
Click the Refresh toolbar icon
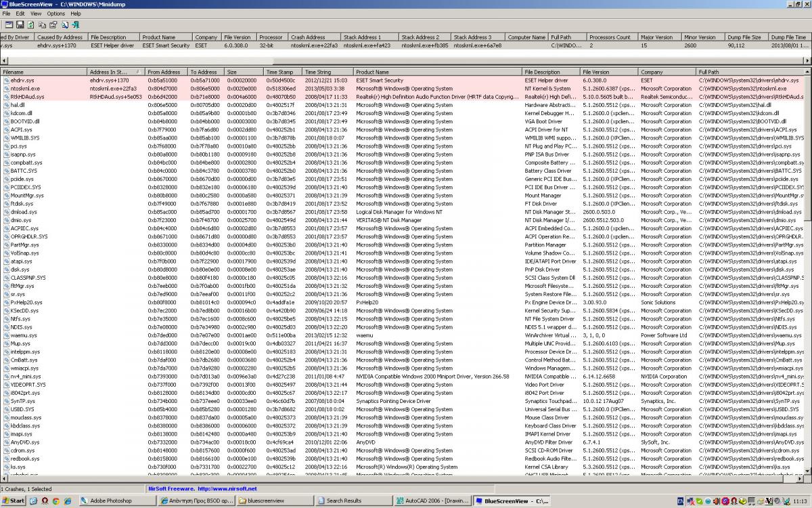click(30, 24)
